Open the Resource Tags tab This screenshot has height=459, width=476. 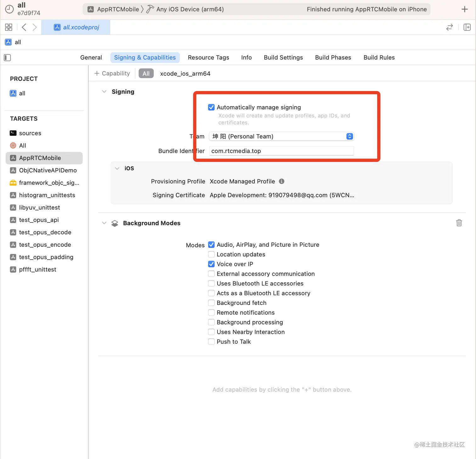coord(208,58)
